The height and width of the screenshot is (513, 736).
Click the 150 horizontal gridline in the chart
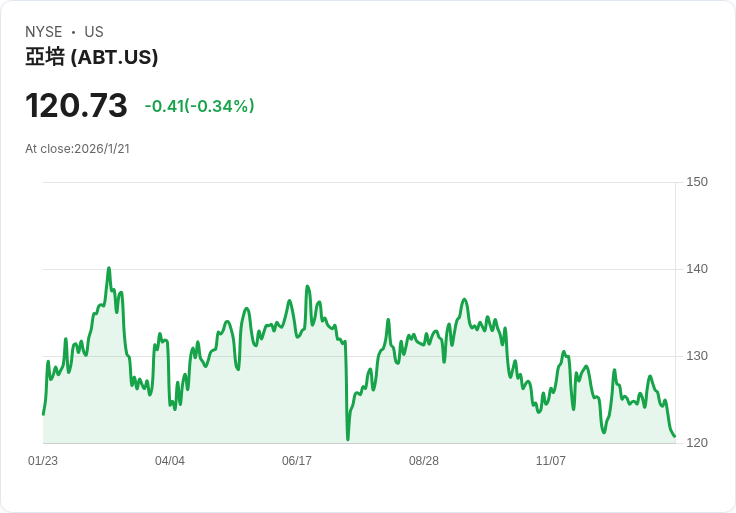(x=360, y=182)
